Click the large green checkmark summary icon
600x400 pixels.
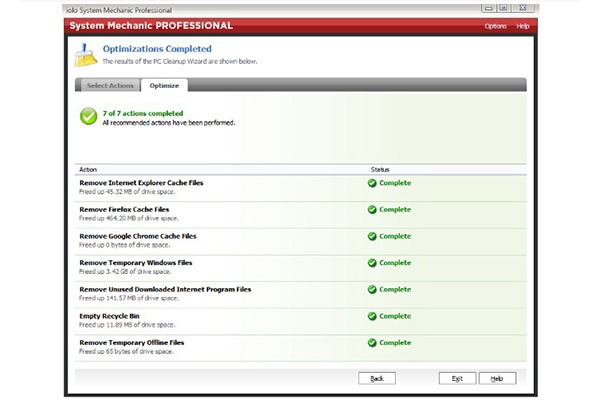(x=88, y=116)
